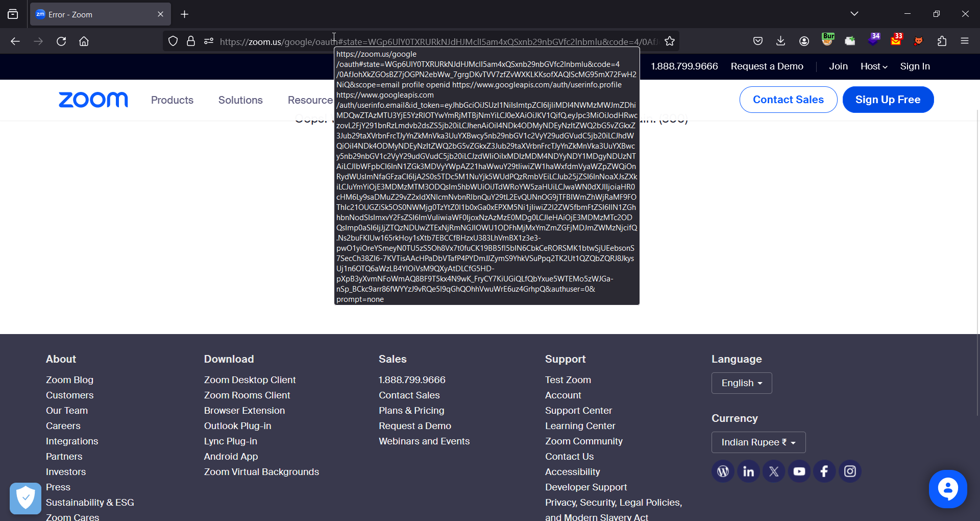The width and height of the screenshot is (980, 521).
Task: Visit Zoom's X profile icon
Action: pyautogui.click(x=774, y=471)
